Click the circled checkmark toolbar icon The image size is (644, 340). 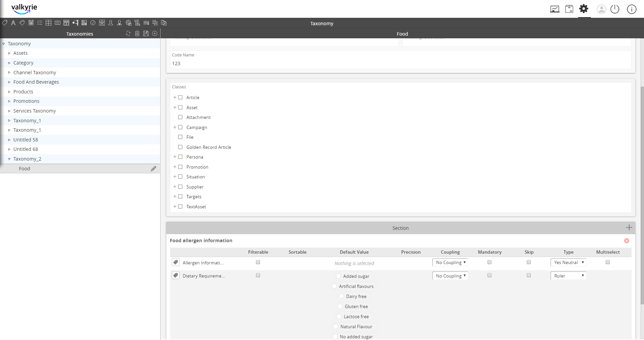[93, 23]
